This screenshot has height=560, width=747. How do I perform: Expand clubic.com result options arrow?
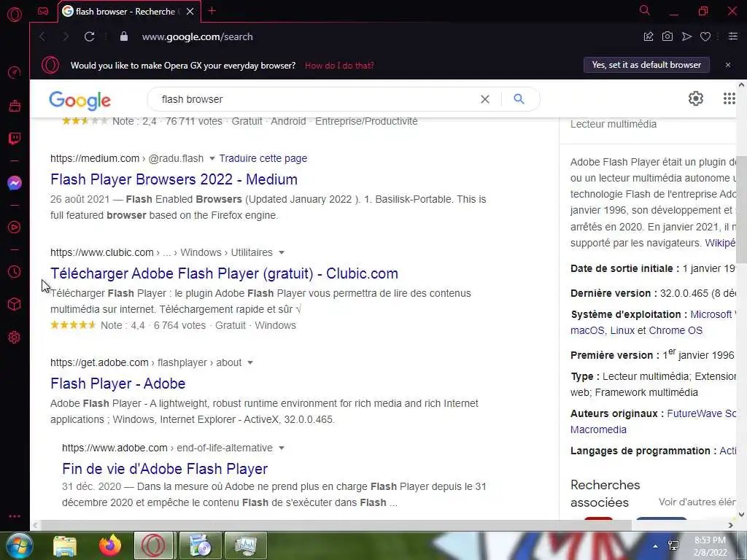(281, 252)
